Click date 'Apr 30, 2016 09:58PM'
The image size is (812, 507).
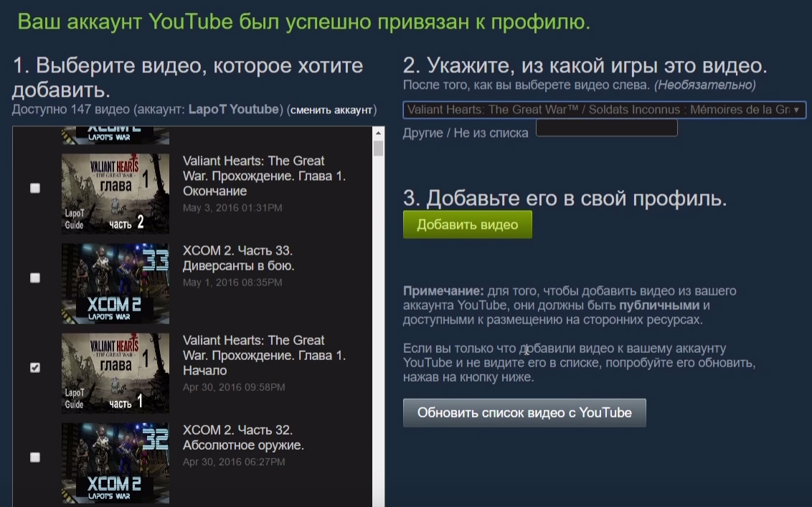pos(234,387)
